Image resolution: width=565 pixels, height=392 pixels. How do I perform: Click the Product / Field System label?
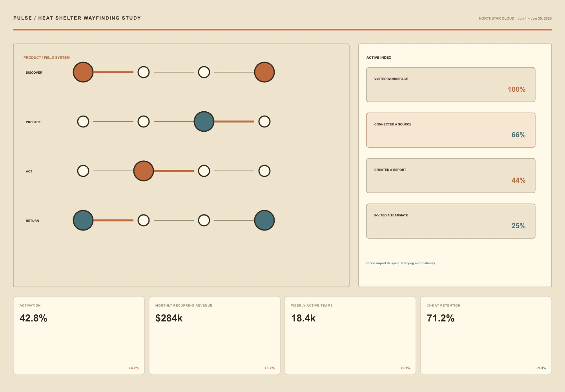coord(46,58)
